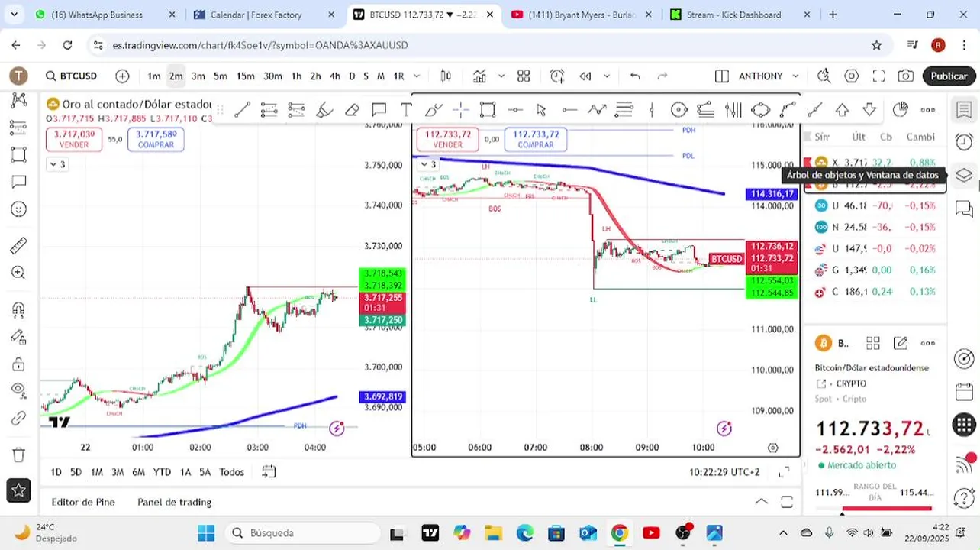Image resolution: width=980 pixels, height=550 pixels.
Task: Enter fullscreen mode
Action: [878, 76]
